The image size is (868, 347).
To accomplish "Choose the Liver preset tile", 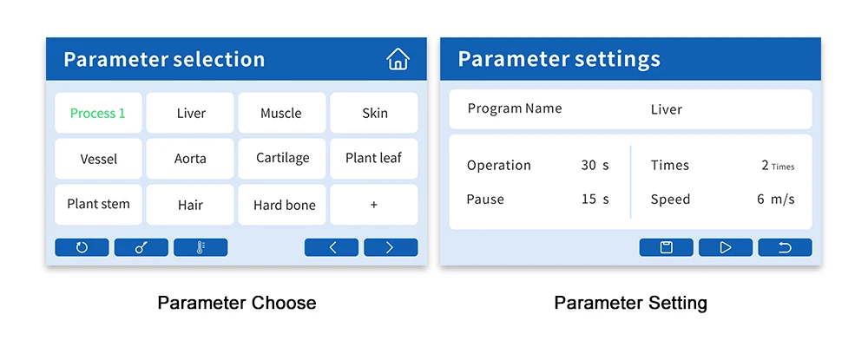I will pyautogui.click(x=190, y=113).
